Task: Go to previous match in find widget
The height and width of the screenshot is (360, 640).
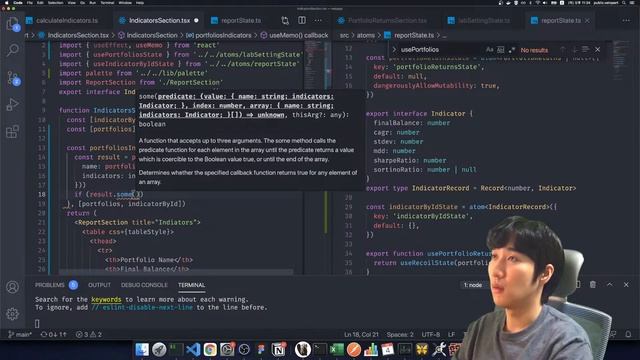Action: 563,50
